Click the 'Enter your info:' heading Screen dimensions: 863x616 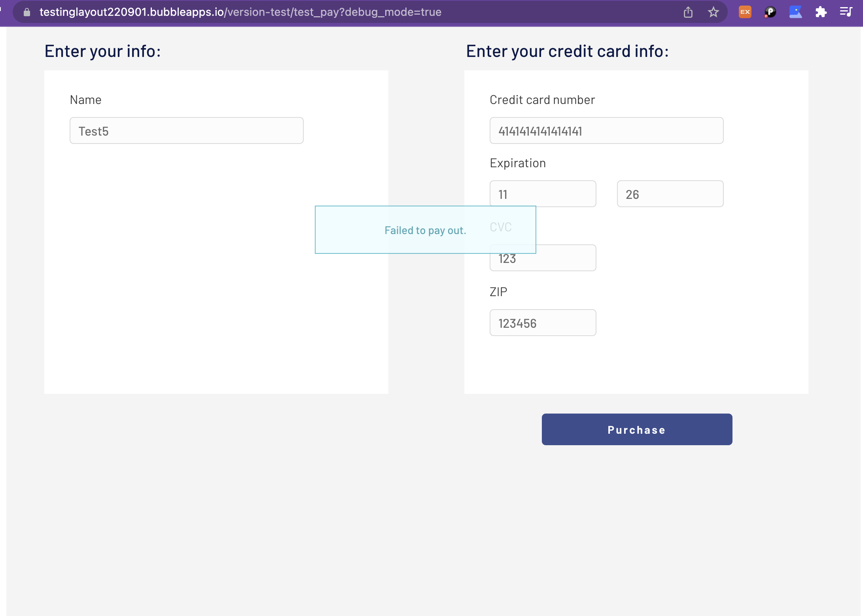(x=102, y=51)
